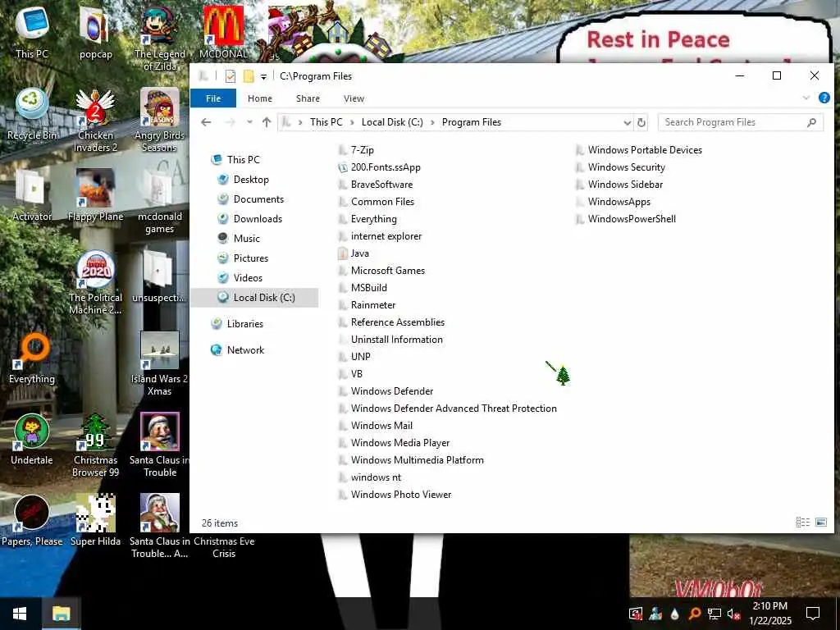840x630 pixels.
Task: Launch Island Wars 2 Xmas shortcut
Action: coord(159,363)
